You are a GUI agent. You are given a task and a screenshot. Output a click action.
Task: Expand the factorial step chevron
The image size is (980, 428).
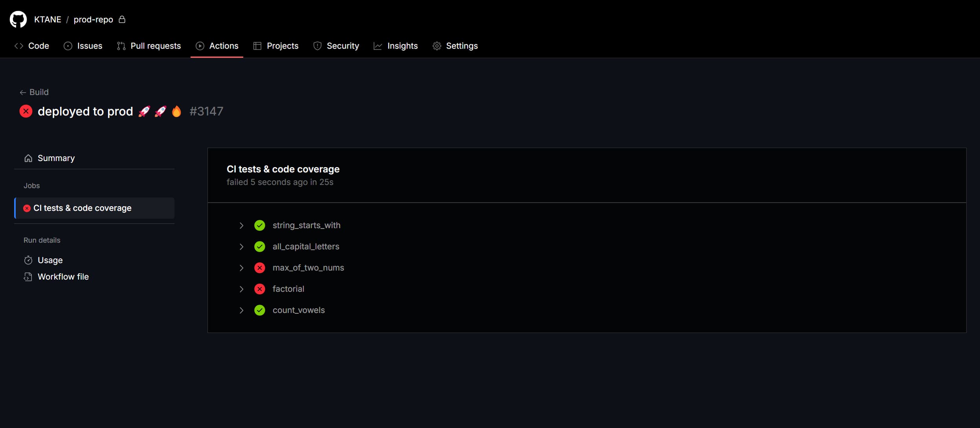241,289
